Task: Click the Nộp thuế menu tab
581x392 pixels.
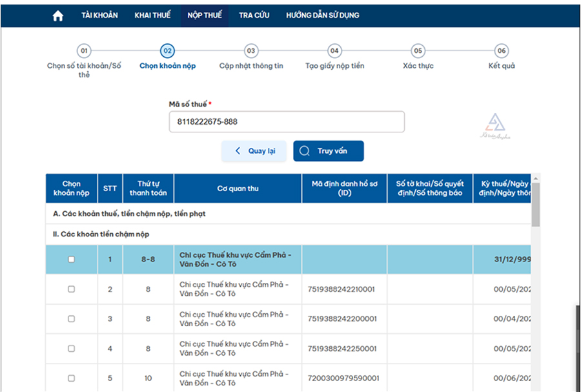Action: [205, 15]
